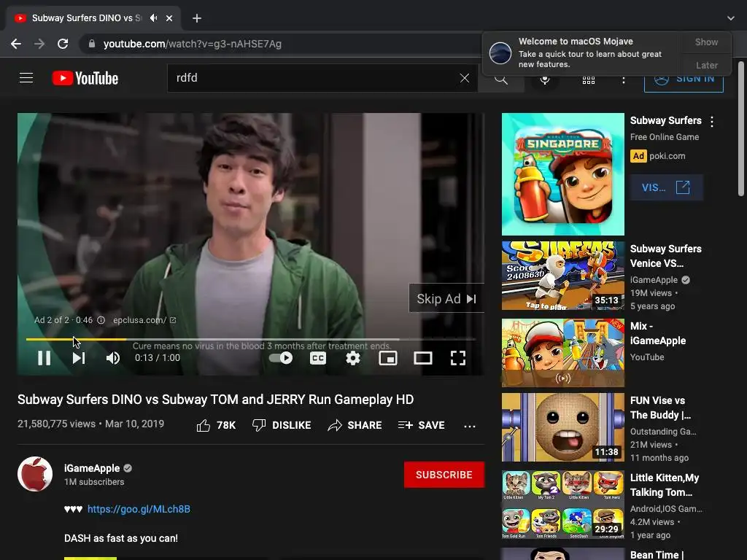747x560 pixels.
Task: Click the SIGN IN button
Action: [684, 79]
